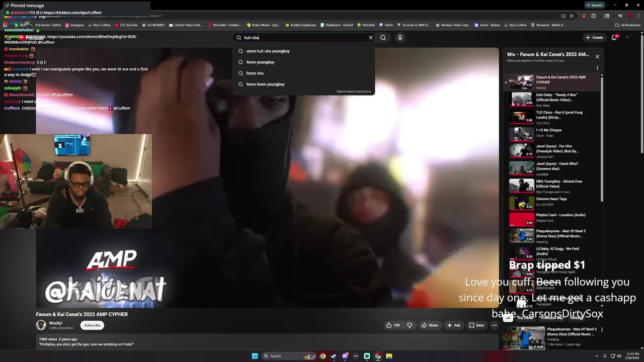The width and height of the screenshot is (644, 362).
Task: Open the Mix playlist options menu
Action: 597,68
